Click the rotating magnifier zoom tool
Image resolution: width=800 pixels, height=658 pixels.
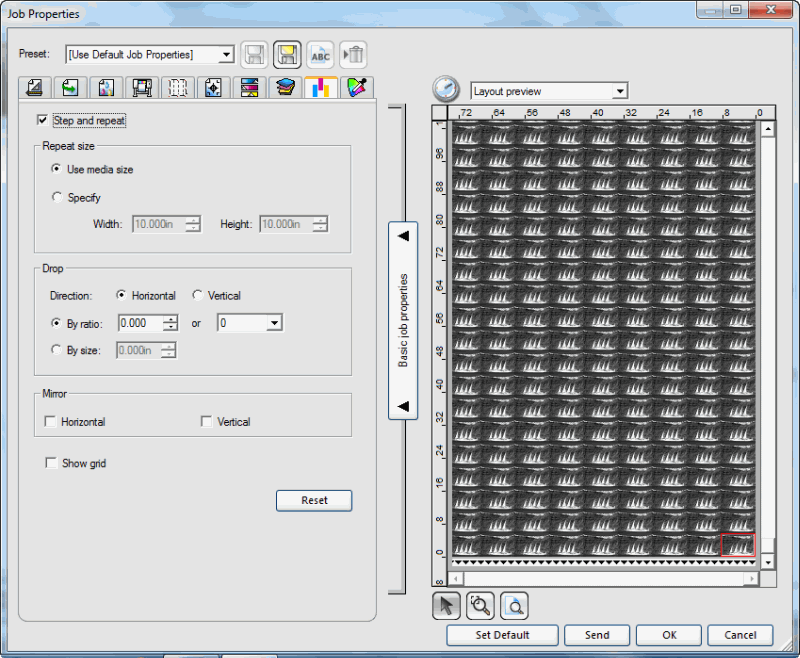[481, 604]
